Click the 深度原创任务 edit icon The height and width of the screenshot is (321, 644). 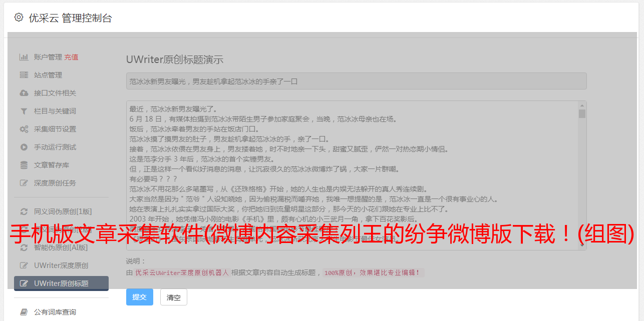(24, 183)
